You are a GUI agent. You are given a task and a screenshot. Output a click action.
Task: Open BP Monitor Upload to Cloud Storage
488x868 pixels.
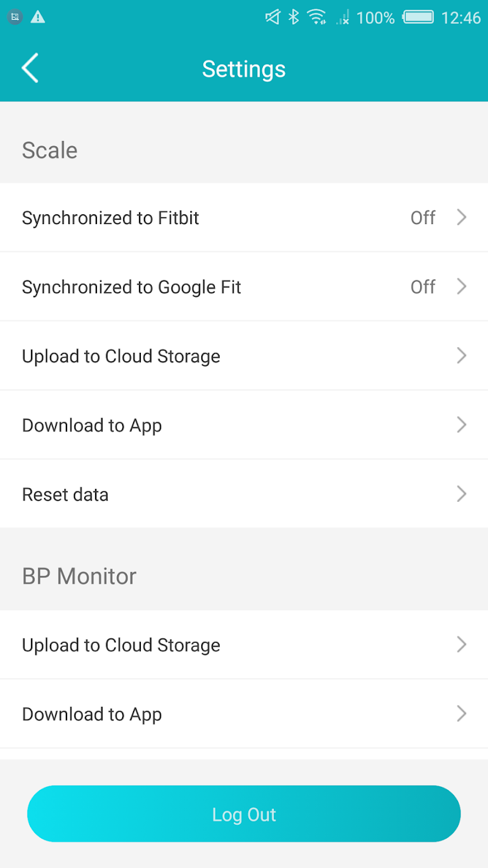[x=121, y=645]
